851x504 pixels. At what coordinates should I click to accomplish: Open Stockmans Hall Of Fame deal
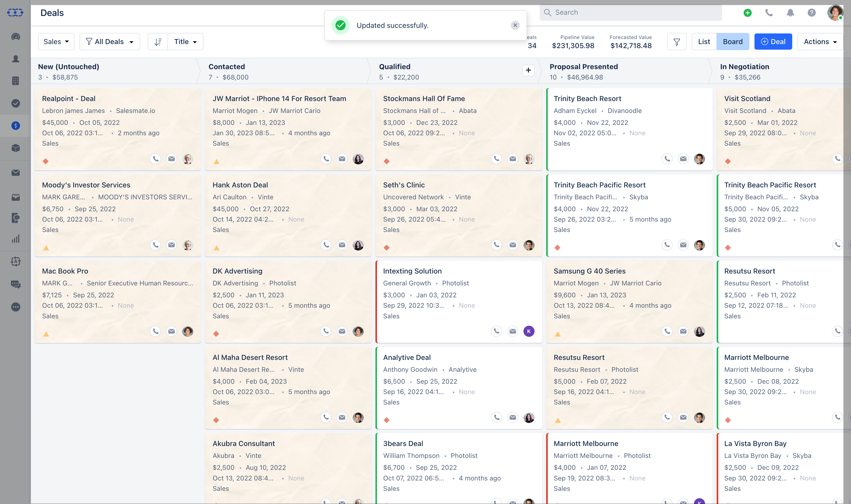[424, 99]
